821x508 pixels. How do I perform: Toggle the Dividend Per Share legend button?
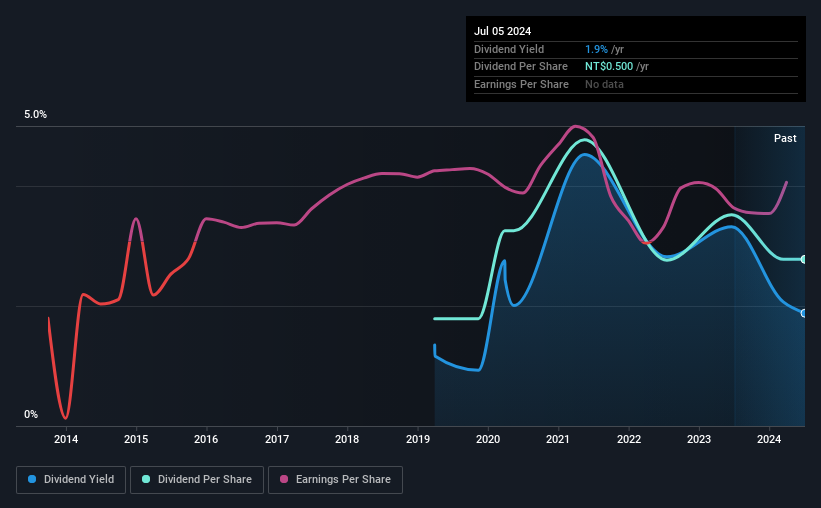click(197, 480)
